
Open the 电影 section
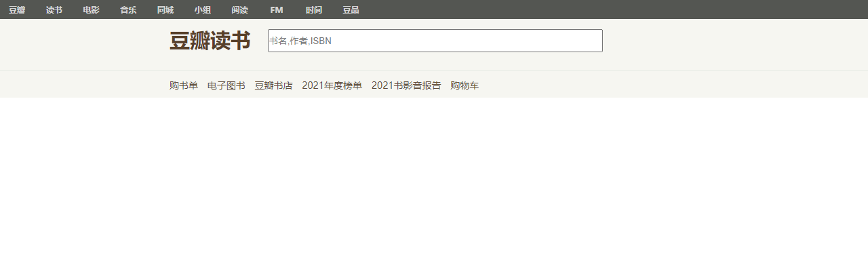tap(91, 10)
